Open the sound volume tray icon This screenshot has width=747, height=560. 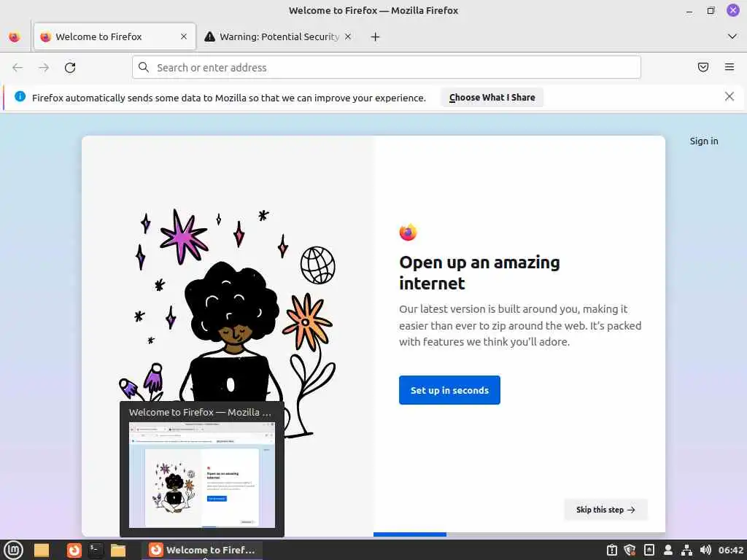pos(705,550)
